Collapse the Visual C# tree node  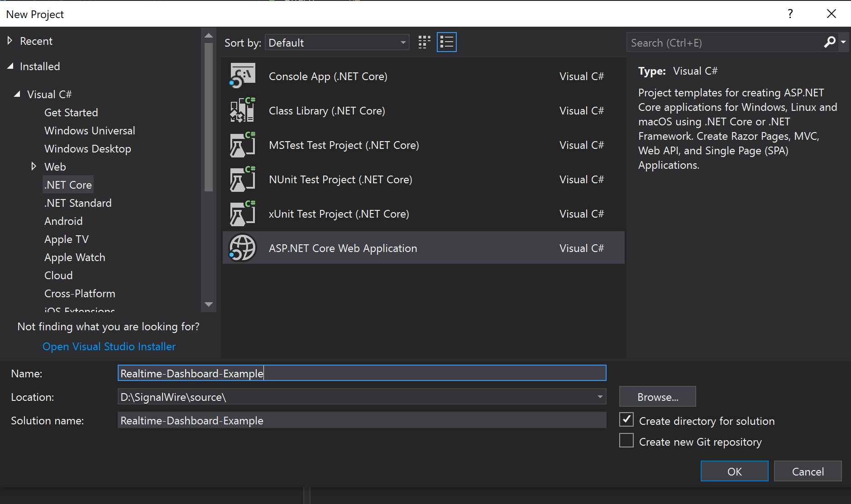[x=17, y=94]
